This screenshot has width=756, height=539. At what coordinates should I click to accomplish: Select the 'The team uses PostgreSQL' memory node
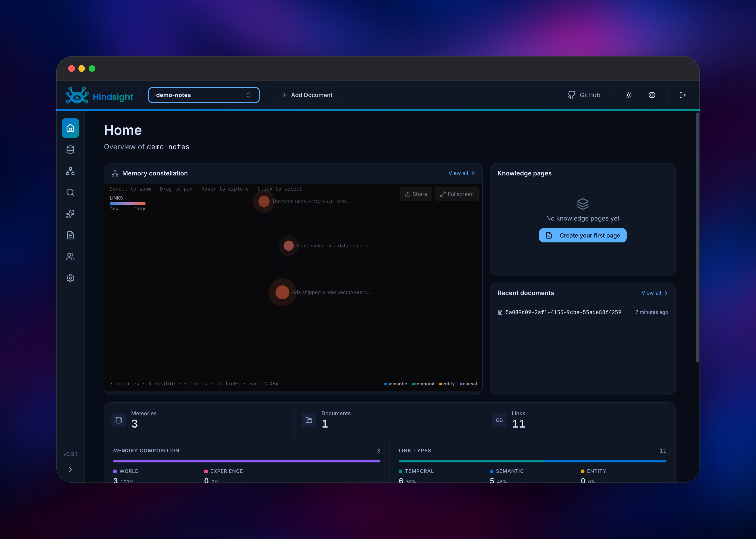(264, 201)
